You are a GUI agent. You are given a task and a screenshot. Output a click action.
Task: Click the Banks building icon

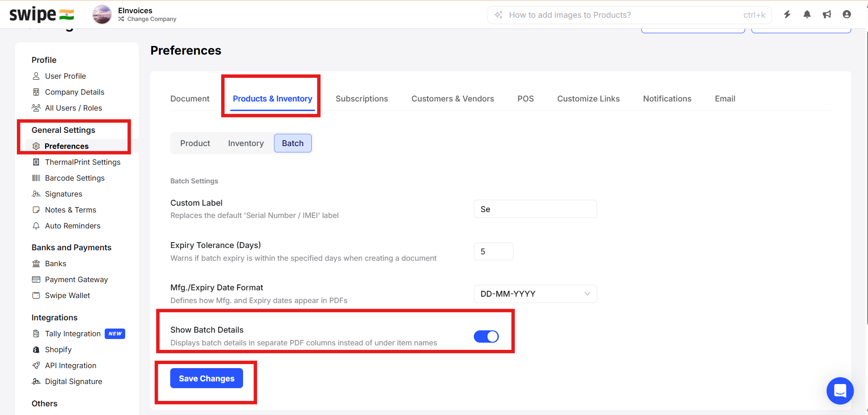(36, 263)
